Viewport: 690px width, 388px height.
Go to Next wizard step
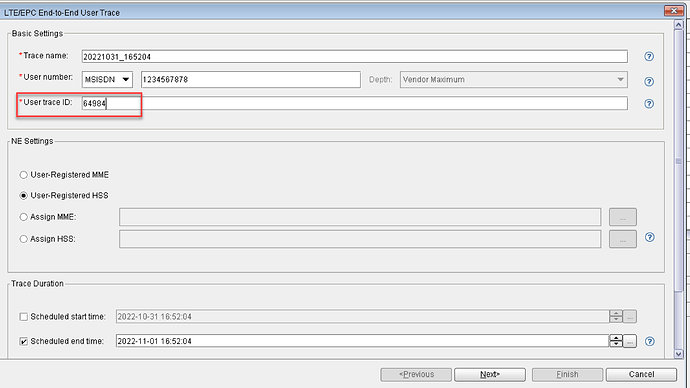click(490, 374)
